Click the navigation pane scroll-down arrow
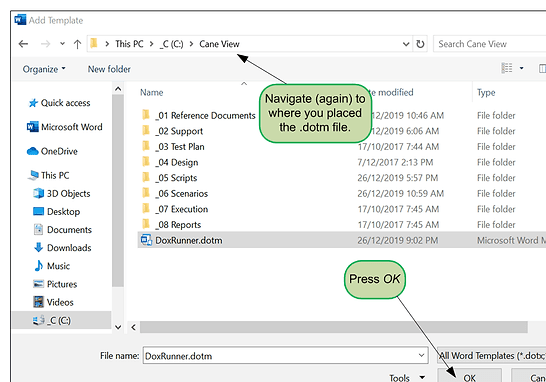This screenshot has width=546, height=382. pos(118,327)
